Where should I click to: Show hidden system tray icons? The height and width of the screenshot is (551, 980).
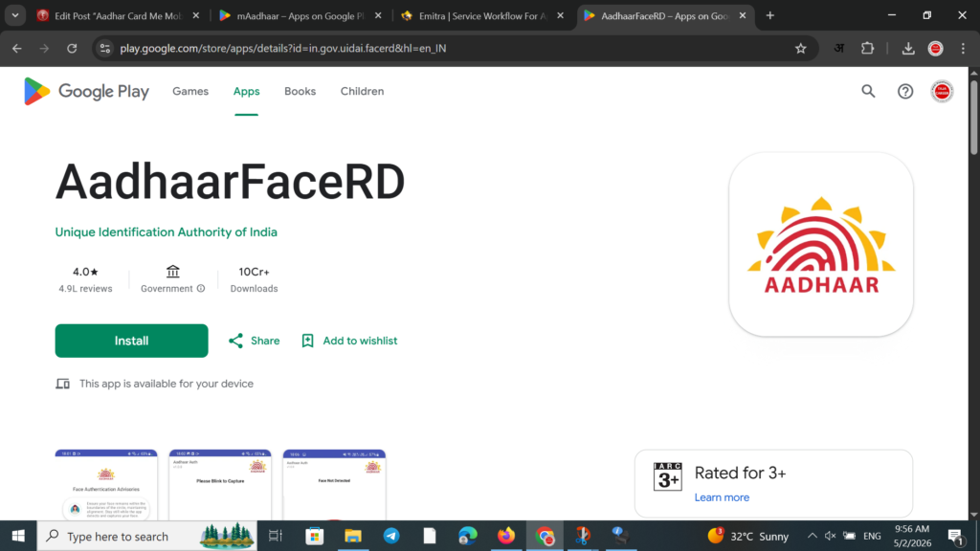(812, 536)
